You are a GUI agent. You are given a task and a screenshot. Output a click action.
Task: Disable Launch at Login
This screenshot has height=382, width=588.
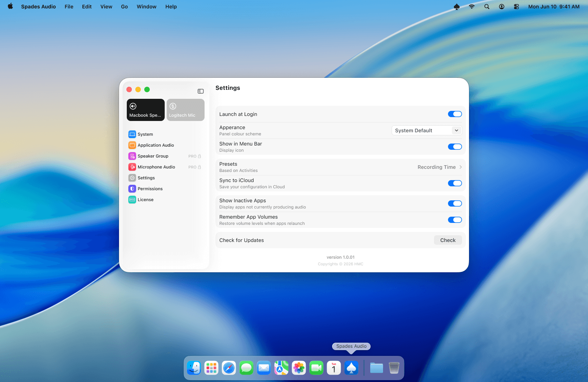coord(455,114)
